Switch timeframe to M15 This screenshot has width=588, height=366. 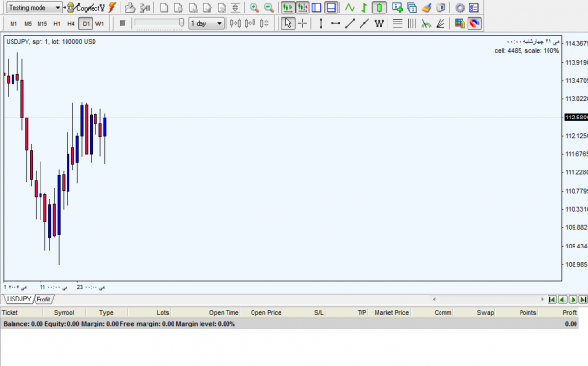[x=42, y=24]
